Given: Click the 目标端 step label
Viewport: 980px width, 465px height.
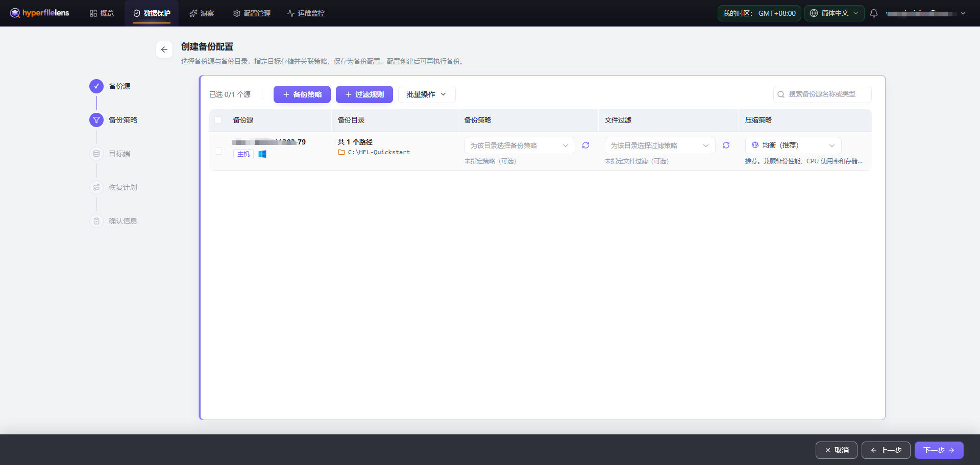Looking at the screenshot, I should [x=119, y=154].
